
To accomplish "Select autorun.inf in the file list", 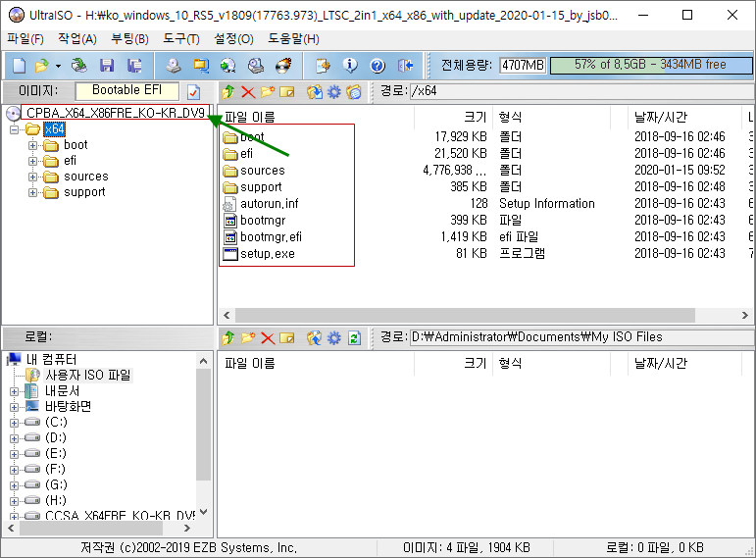I will click(269, 204).
